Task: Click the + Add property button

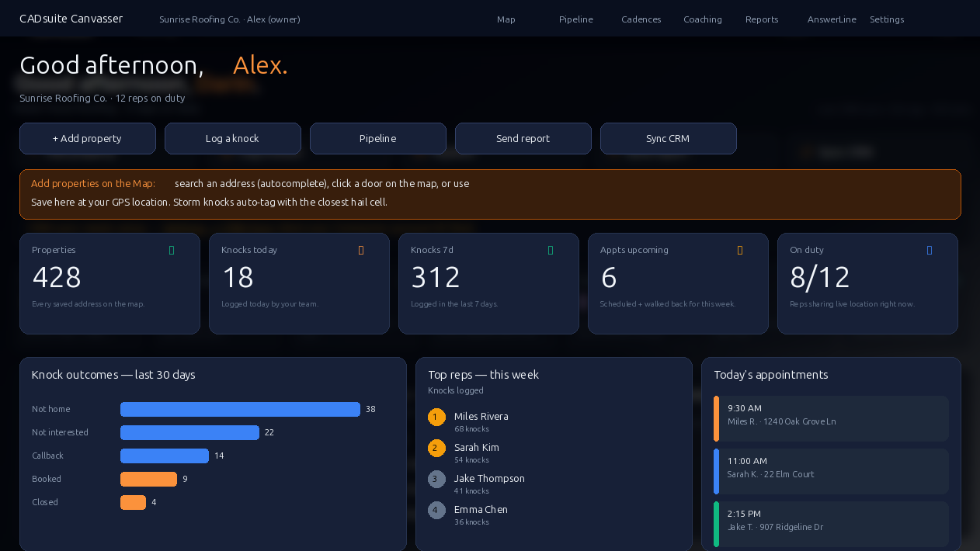Action: [x=88, y=138]
